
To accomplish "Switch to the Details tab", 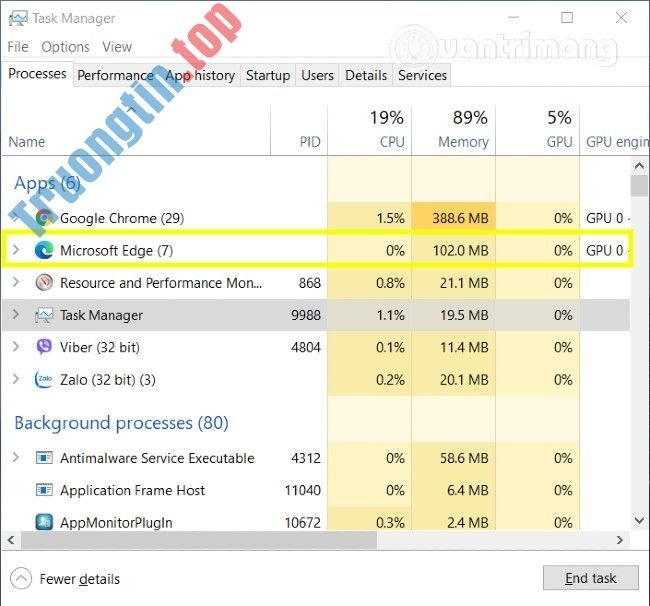I will click(x=366, y=75).
